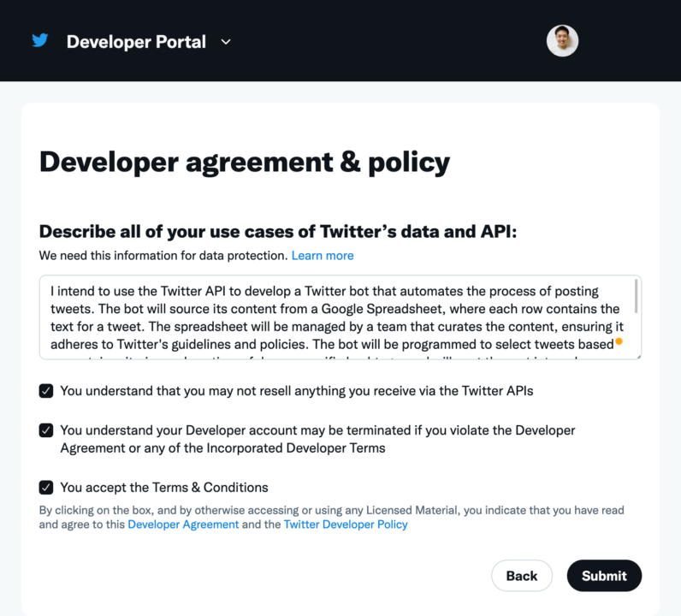The width and height of the screenshot is (681, 616).
Task: Open the profile avatar menu
Action: tap(562, 41)
